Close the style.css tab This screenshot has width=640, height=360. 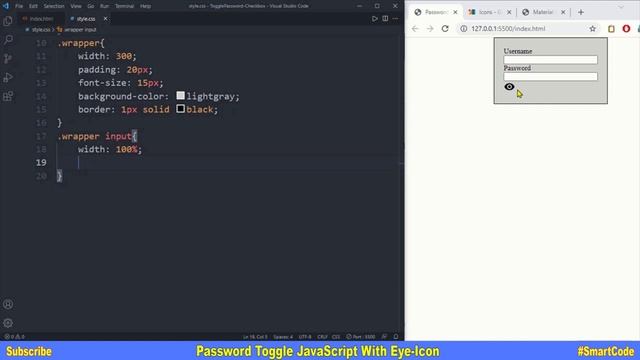(105, 19)
